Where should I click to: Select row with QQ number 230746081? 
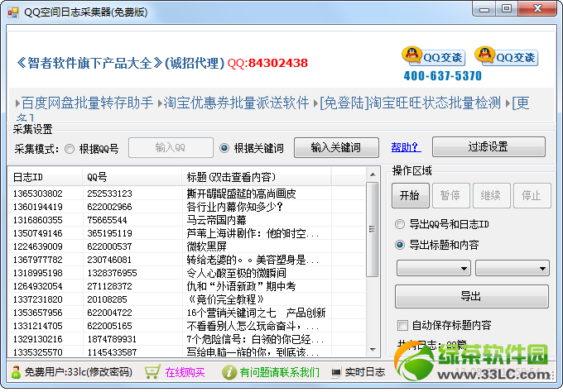click(x=187, y=260)
